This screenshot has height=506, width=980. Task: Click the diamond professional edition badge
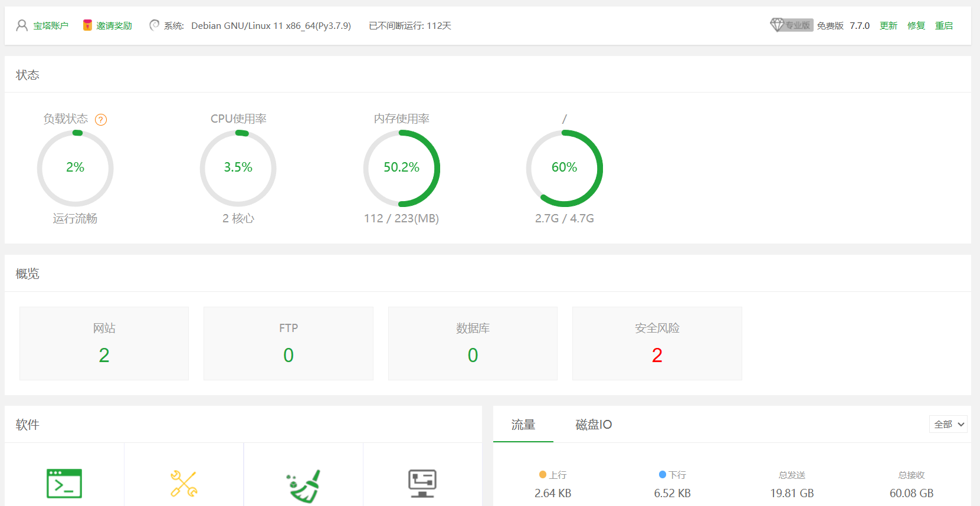[x=791, y=25]
